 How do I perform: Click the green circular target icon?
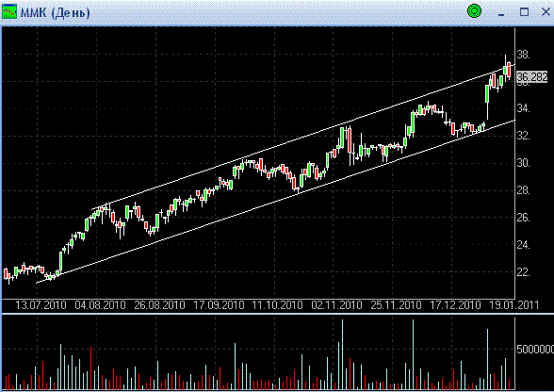[x=474, y=11]
